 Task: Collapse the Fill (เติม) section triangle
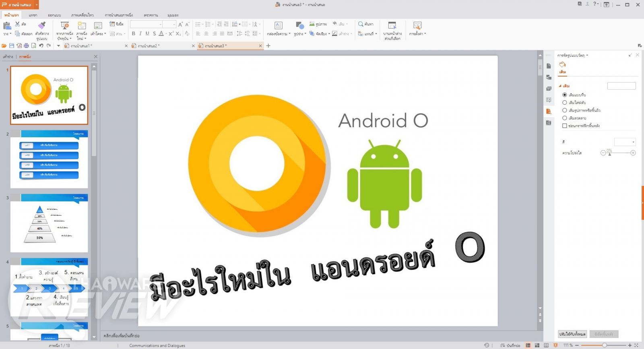560,86
